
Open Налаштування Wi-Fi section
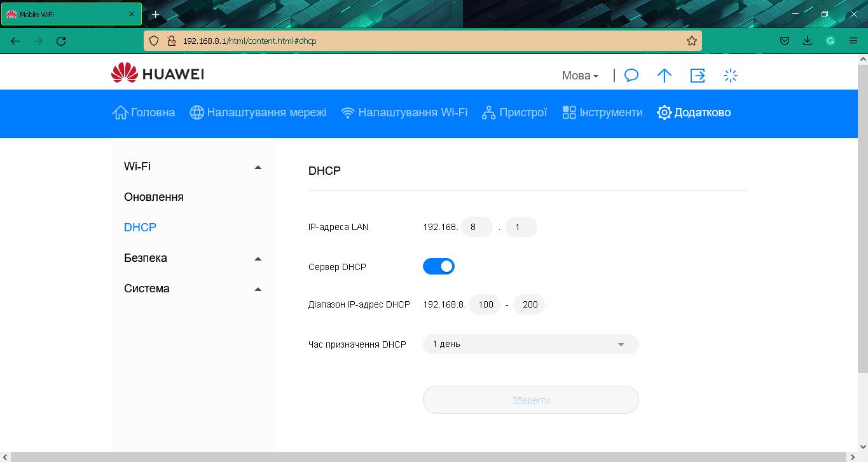coord(404,112)
